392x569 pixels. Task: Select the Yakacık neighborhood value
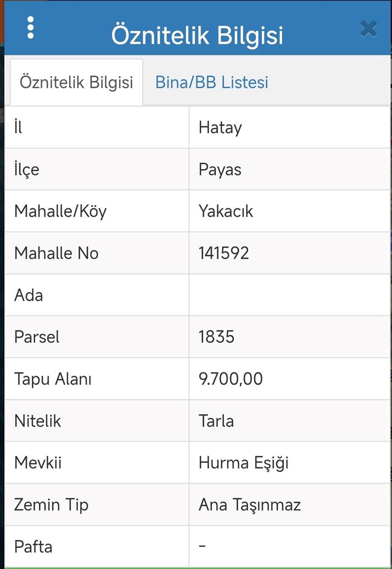226,211
